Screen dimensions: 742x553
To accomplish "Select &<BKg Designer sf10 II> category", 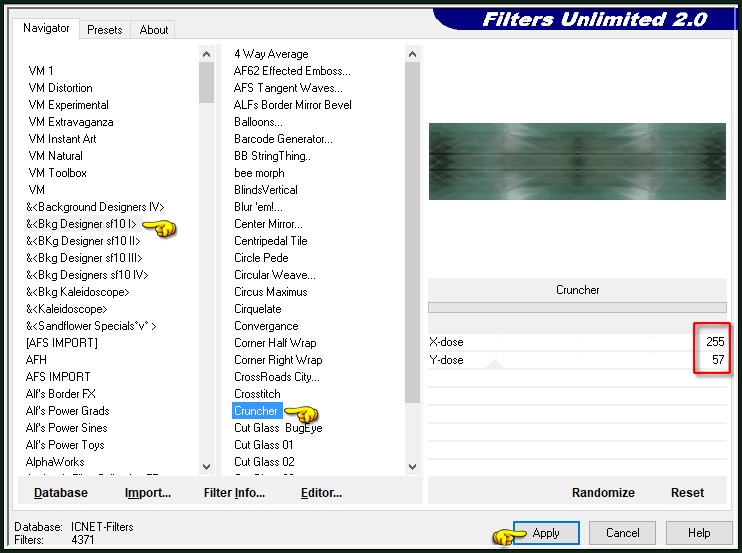I will click(83, 241).
